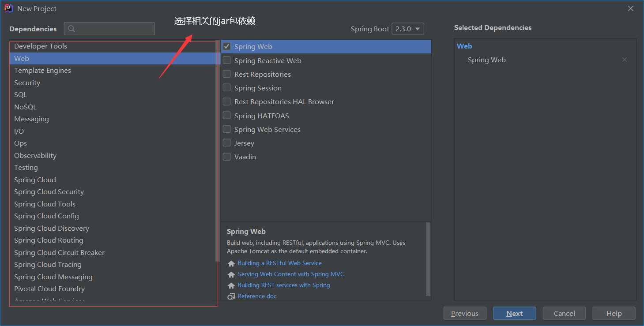Remove Spring Web from Selected Dependencies
Screen dimensions: 644x326
coord(625,60)
